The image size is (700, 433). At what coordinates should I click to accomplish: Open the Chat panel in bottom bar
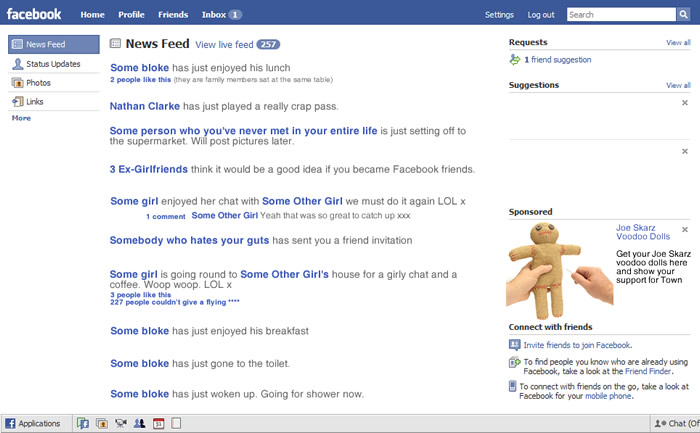tap(675, 423)
